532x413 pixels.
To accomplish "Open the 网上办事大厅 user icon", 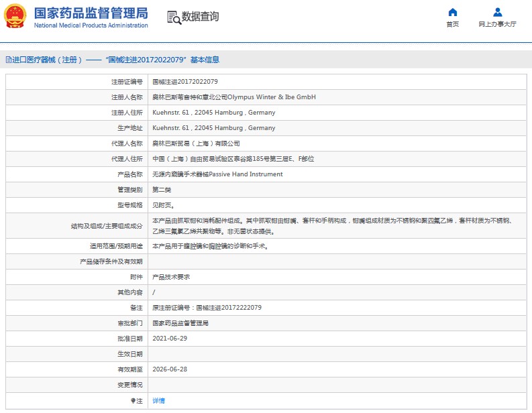I will tap(497, 12).
